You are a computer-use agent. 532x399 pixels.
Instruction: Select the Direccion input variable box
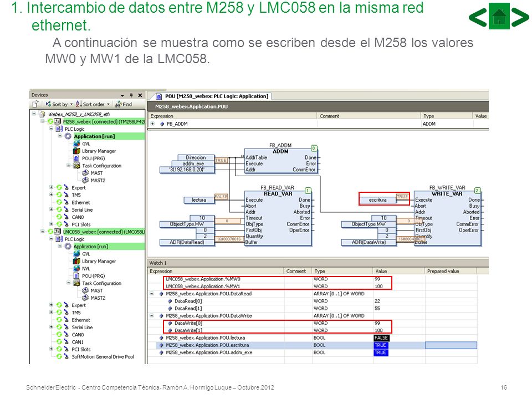[x=196, y=157]
